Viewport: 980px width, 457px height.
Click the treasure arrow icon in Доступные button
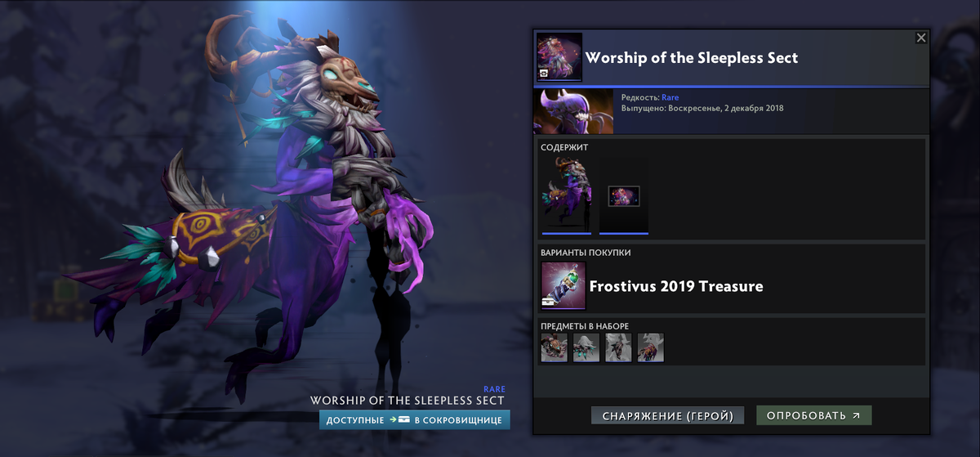(x=399, y=420)
